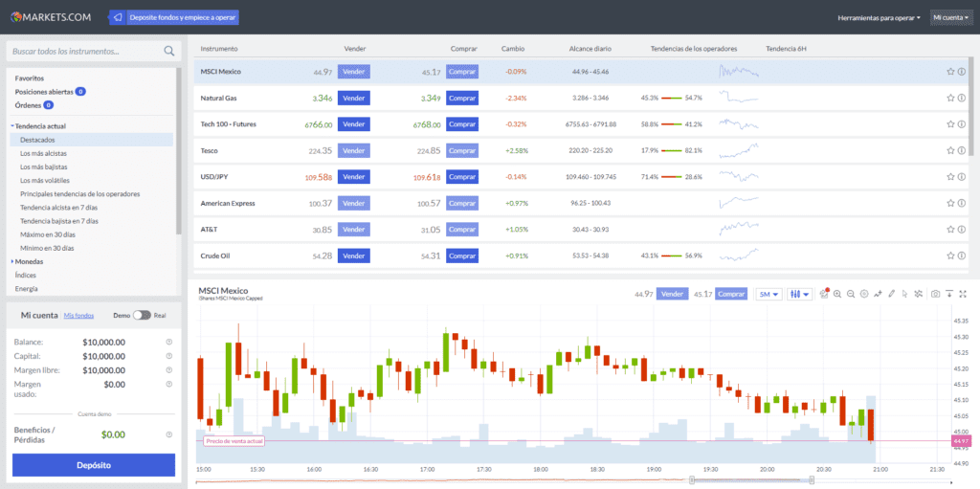Open Herramientas para operar dropdown
This screenshot has height=489, width=980.
[x=879, y=18]
